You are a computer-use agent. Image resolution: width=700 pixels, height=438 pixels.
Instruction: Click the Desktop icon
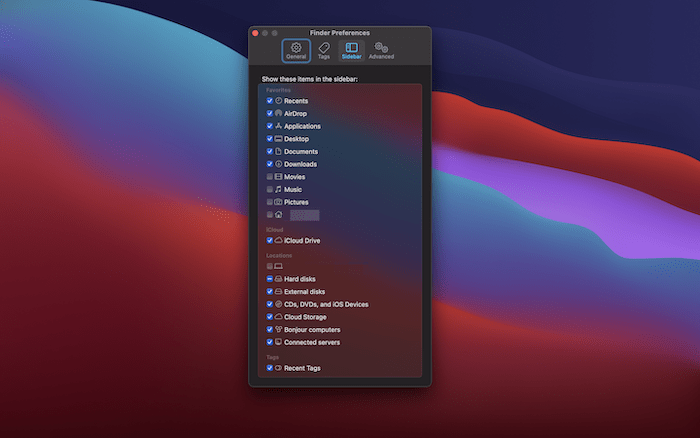pyautogui.click(x=279, y=138)
